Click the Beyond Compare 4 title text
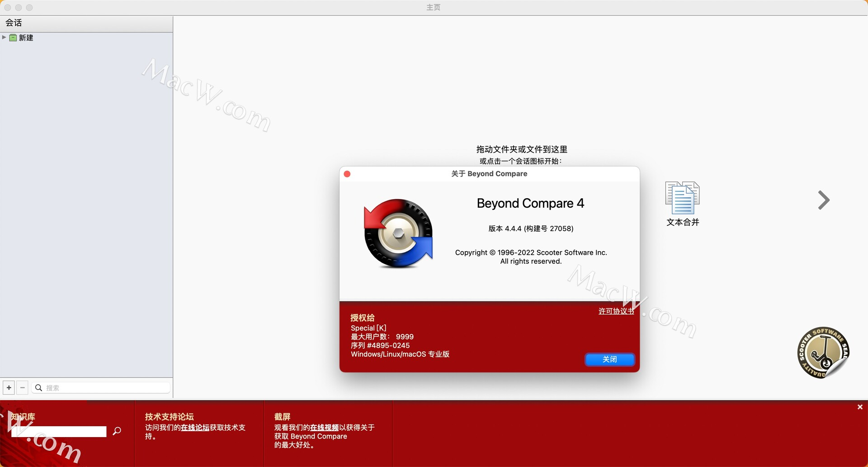This screenshot has height=467, width=868. pyautogui.click(x=530, y=203)
